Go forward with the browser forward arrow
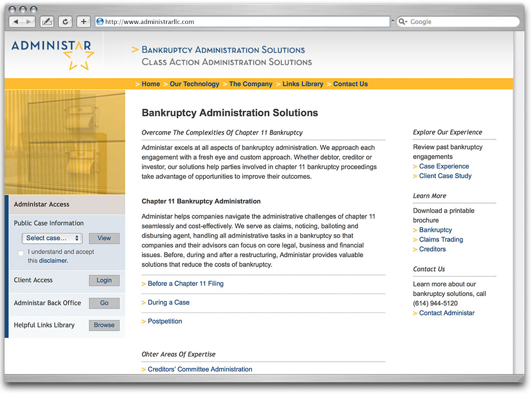The height and width of the screenshot is (394, 532). pyautogui.click(x=29, y=22)
